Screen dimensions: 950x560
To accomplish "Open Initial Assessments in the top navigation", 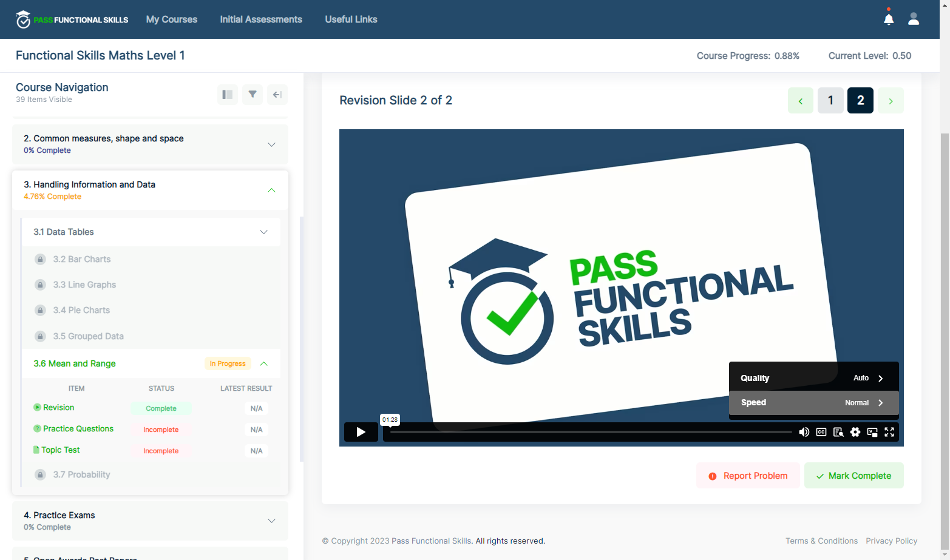I will tap(261, 19).
